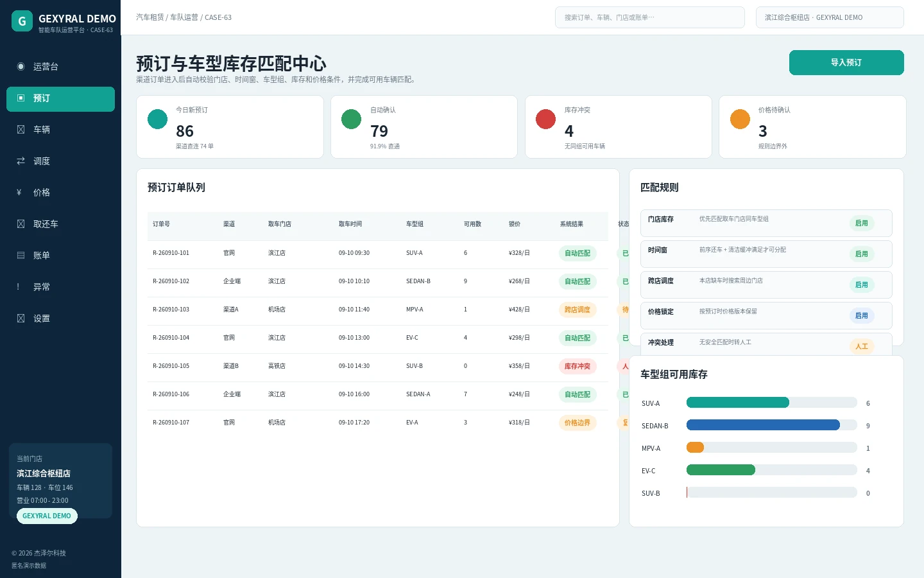Click the orange 价格待确认 circle icon
This screenshot has height=578, width=924.
(x=740, y=119)
